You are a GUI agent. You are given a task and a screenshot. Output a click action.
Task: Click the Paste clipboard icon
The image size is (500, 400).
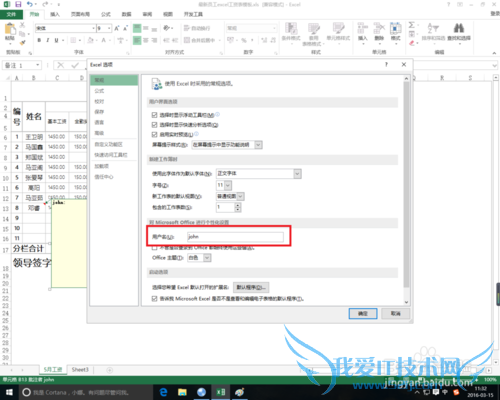coord(10,29)
